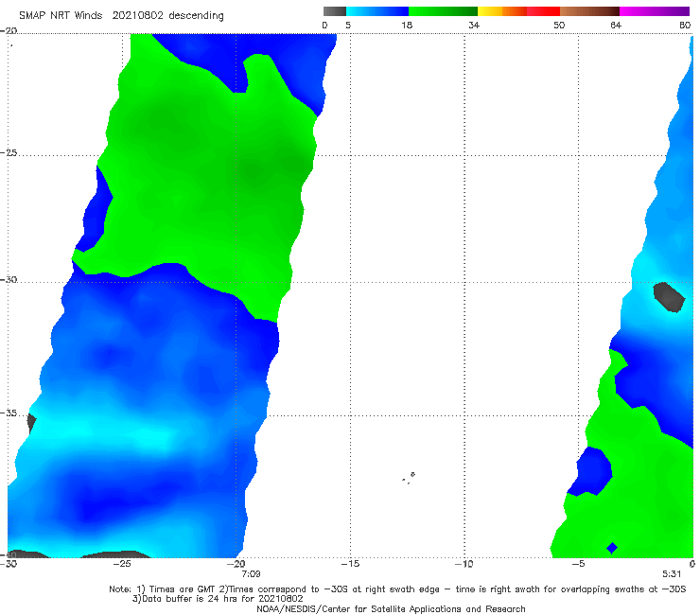Click the dark gray patch at left edge near -35

(x=31, y=423)
